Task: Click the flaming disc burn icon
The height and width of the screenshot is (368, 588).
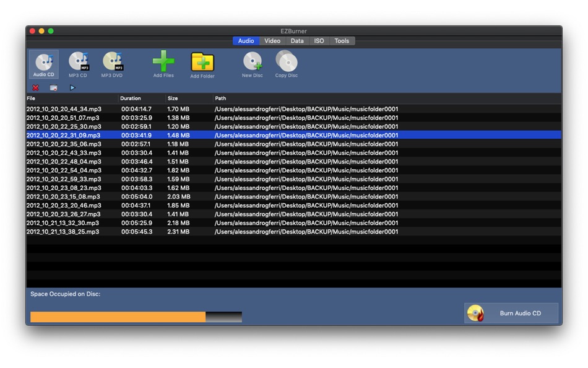Action: [476, 313]
